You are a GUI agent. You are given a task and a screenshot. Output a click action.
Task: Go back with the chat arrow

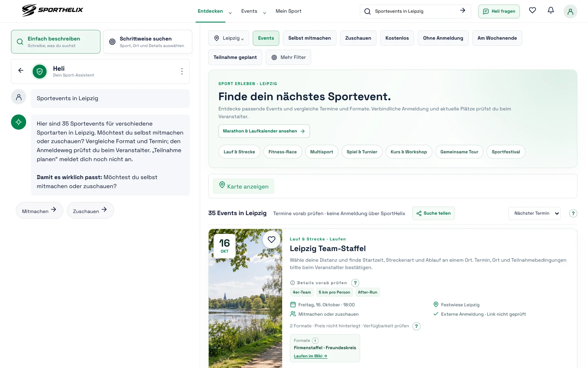click(x=21, y=70)
